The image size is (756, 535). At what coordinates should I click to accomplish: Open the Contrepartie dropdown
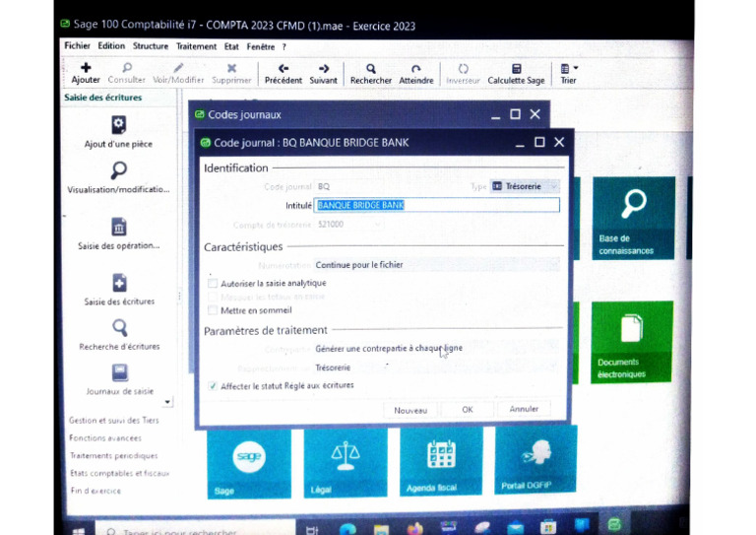pyautogui.click(x=437, y=348)
